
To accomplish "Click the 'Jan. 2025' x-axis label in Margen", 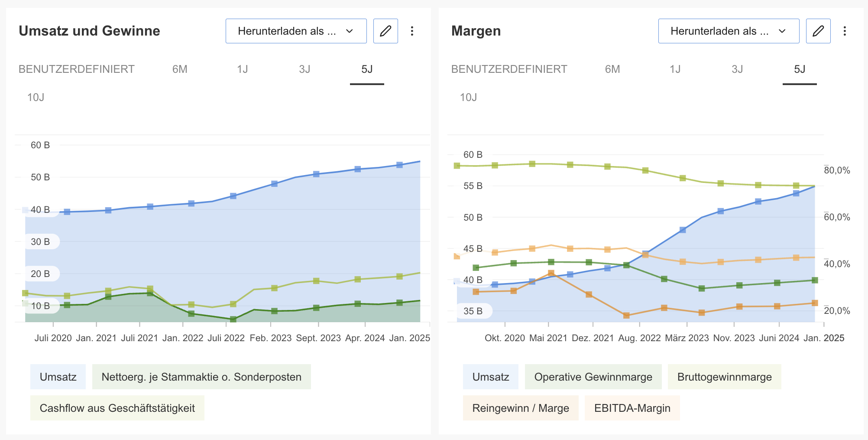I will 824,338.
